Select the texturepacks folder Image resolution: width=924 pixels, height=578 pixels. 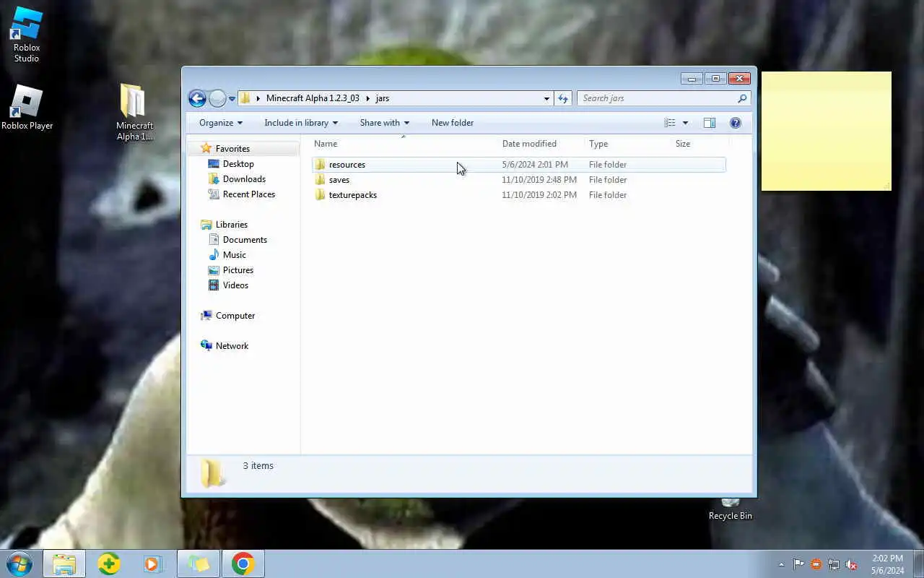coord(518,195)
